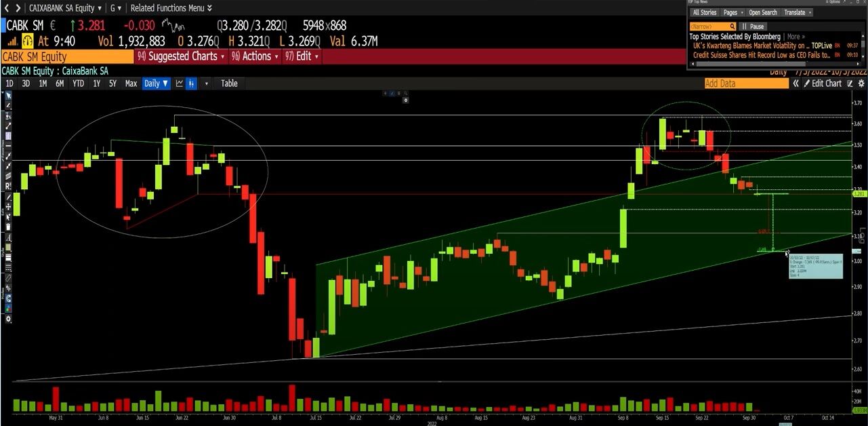Pause the Top News feed
The width and height of the screenshot is (868, 426).
coord(753,26)
